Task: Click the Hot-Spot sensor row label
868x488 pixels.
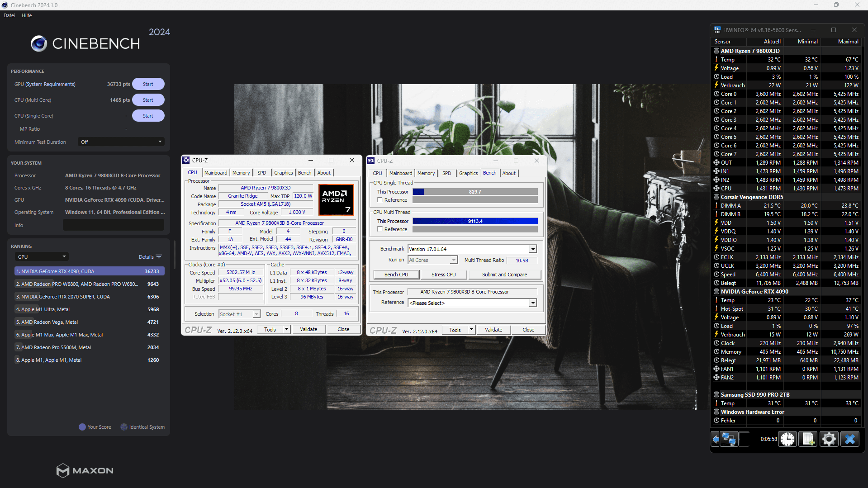Action: click(x=732, y=308)
